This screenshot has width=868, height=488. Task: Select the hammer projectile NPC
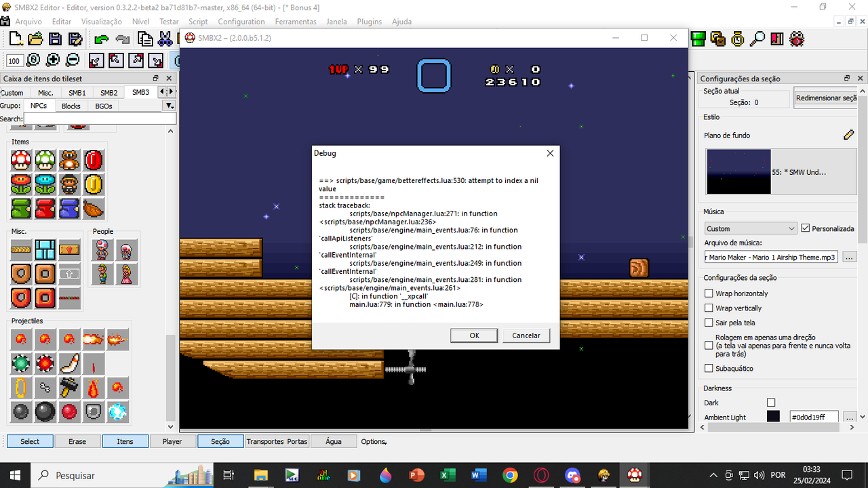[x=69, y=388]
